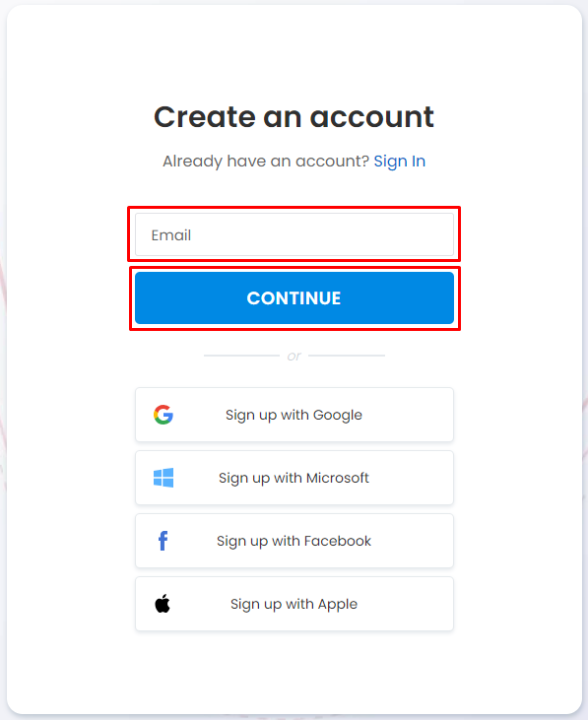The image size is (588, 720).
Task: Select Sign up with Apple option
Action: pyautogui.click(x=294, y=604)
